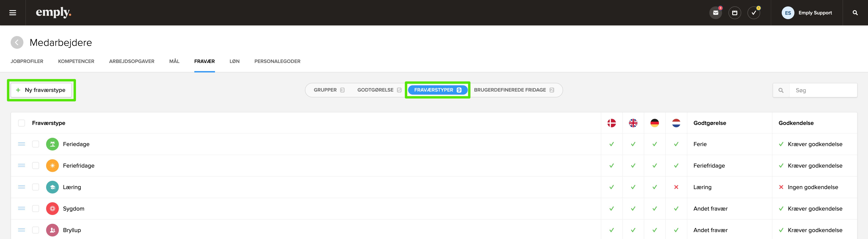Image resolution: width=868 pixels, height=239 pixels.
Task: Check the Bryllup row checkbox
Action: 36,230
